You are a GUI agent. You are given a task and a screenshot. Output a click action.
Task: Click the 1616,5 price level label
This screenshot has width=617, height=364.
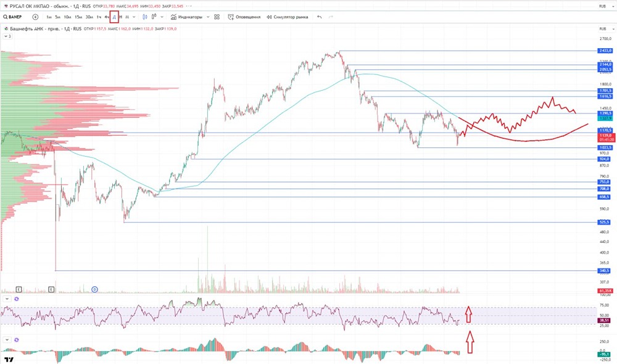(x=605, y=96)
